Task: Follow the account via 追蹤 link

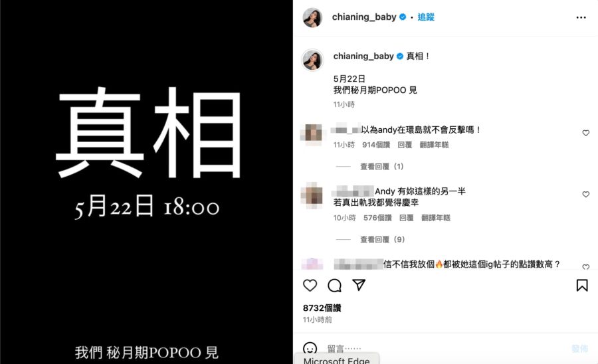Action: click(x=426, y=17)
